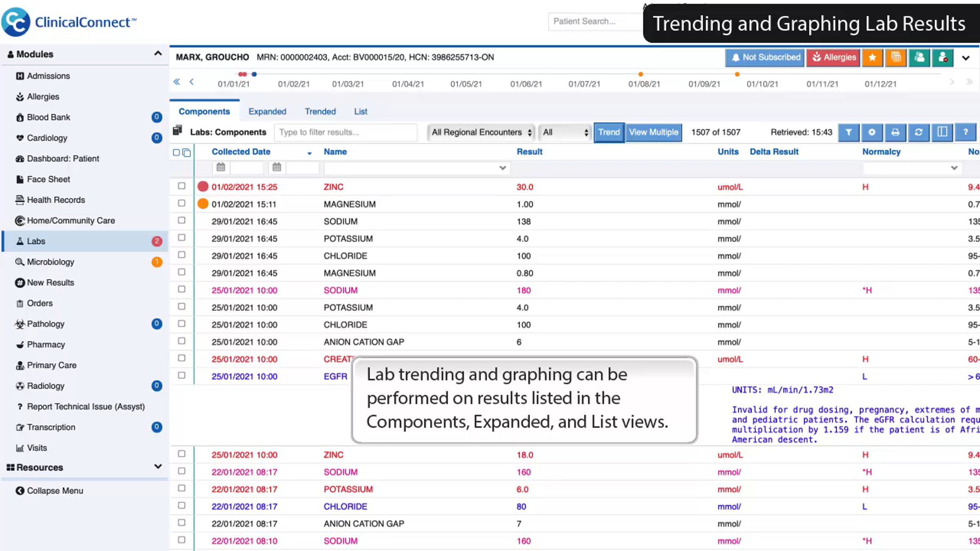Image resolution: width=980 pixels, height=551 pixels.
Task: Open the All filter dropdown
Action: pos(565,132)
